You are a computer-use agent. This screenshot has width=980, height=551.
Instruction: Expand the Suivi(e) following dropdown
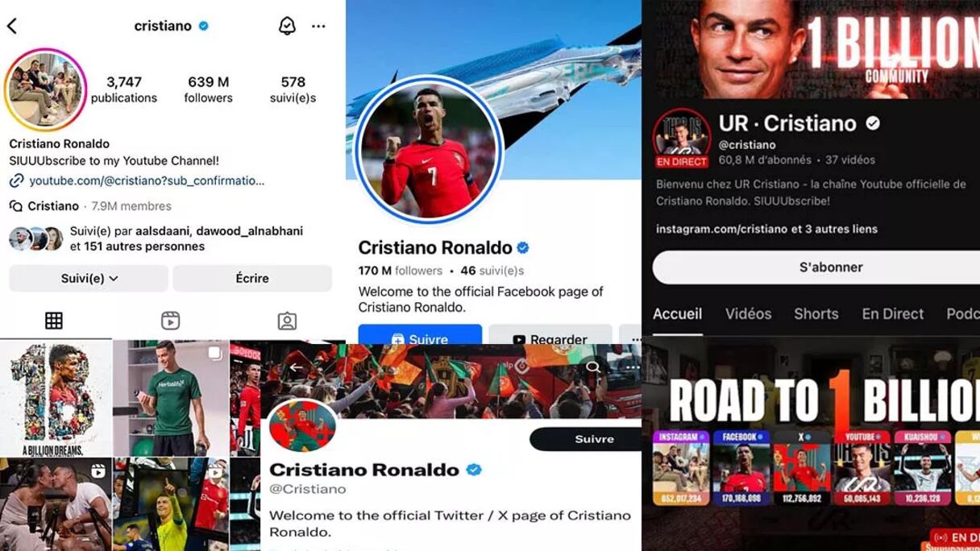pyautogui.click(x=89, y=278)
